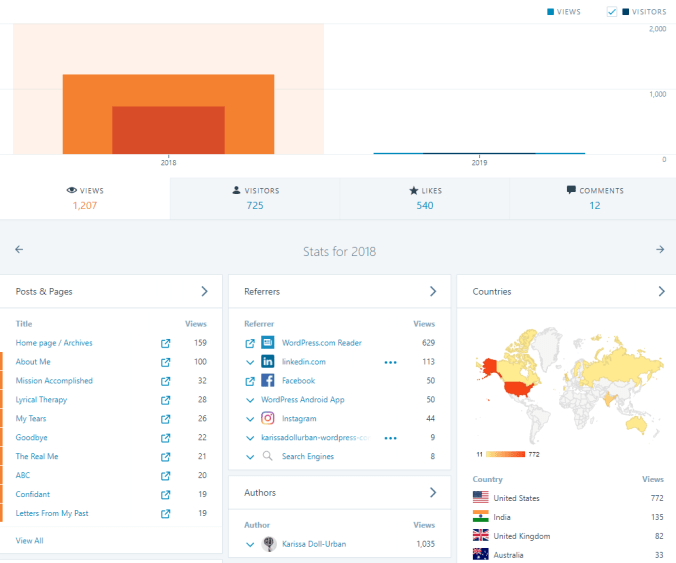Click the India country row label
Viewport: 676px width, 563px height.
point(501,517)
